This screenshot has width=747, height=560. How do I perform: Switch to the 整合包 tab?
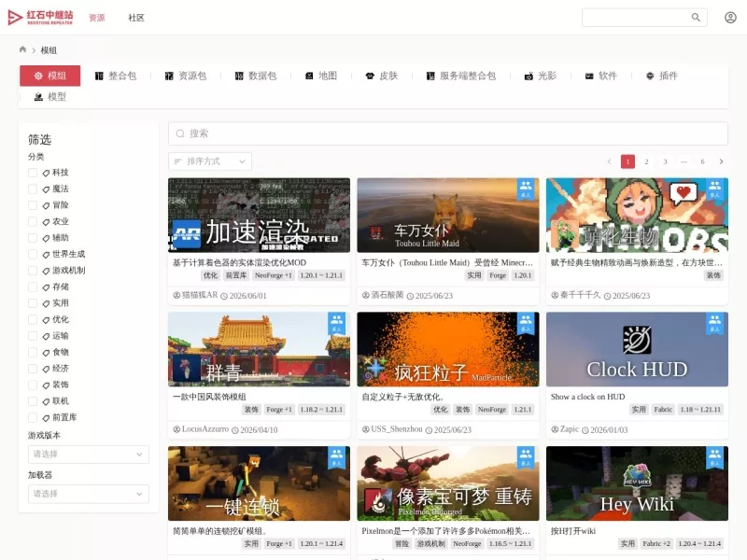coord(116,76)
